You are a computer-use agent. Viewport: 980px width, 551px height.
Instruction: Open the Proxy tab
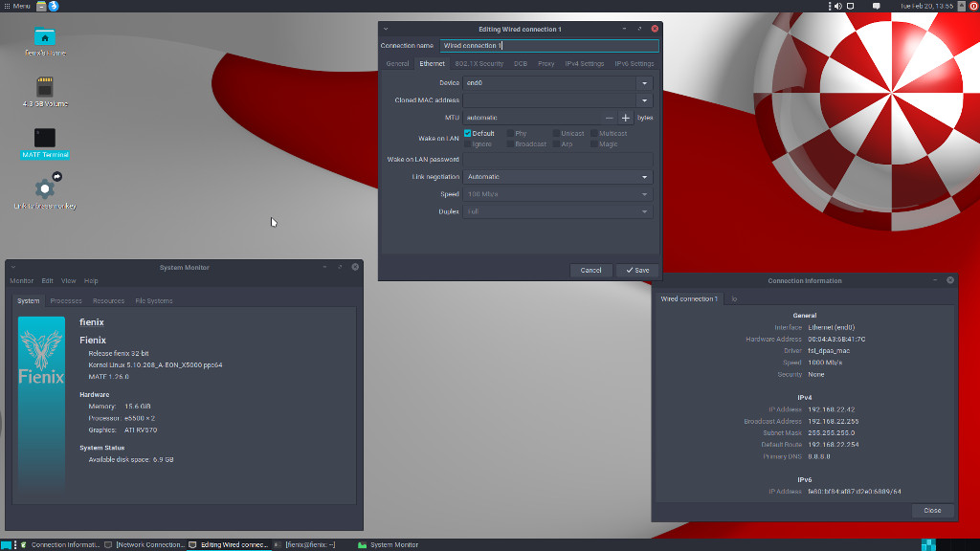pyautogui.click(x=546, y=64)
